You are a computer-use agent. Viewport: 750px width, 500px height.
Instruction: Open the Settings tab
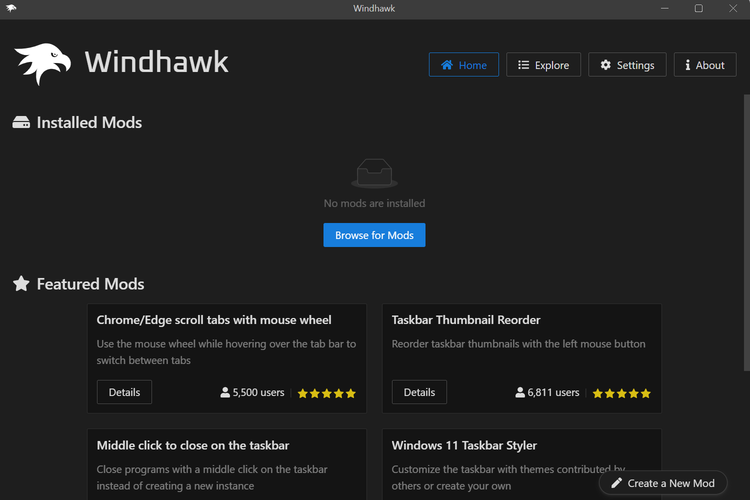(x=627, y=65)
